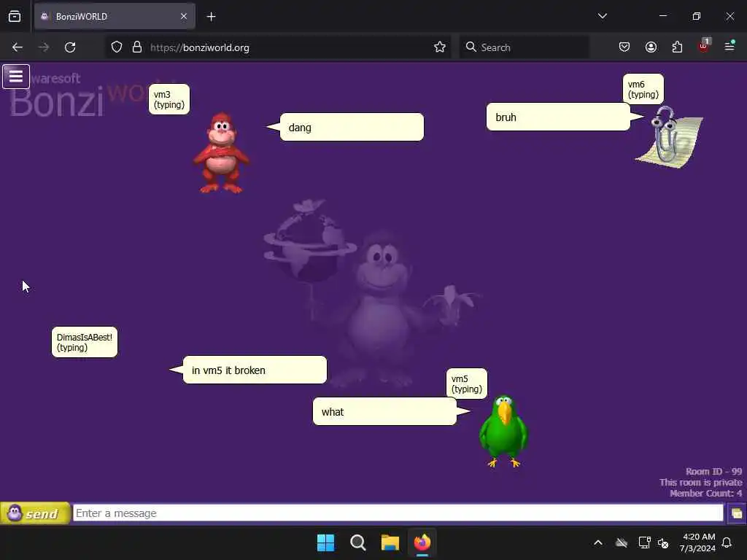Viewport: 747px width, 560px height.
Task: Open the notifications bell icon
Action: [727, 542]
